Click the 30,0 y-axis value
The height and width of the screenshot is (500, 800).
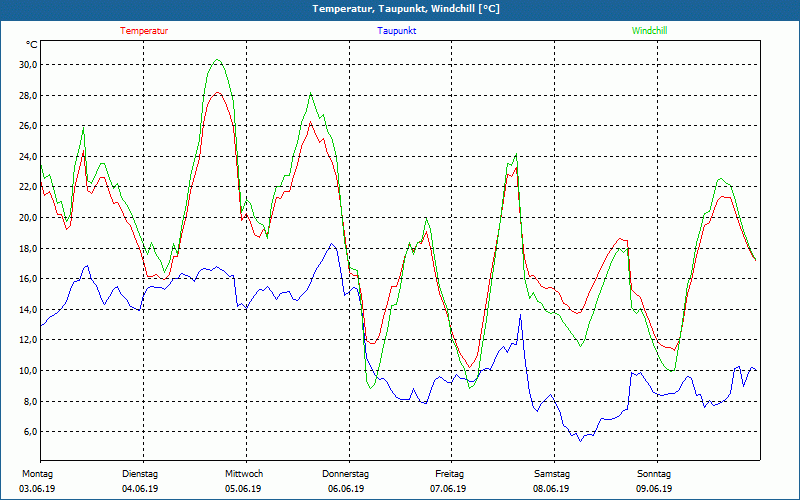coord(29,65)
